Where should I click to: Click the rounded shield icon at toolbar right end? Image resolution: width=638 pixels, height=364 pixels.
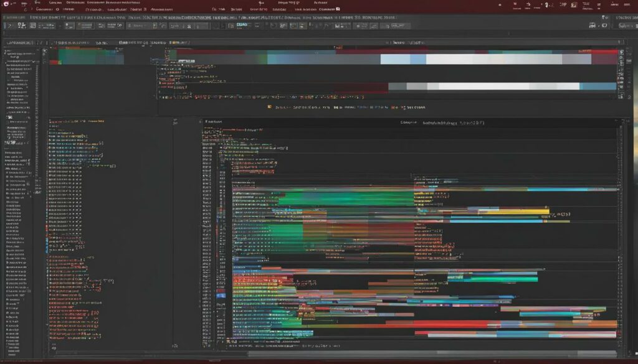pyautogui.click(x=604, y=25)
